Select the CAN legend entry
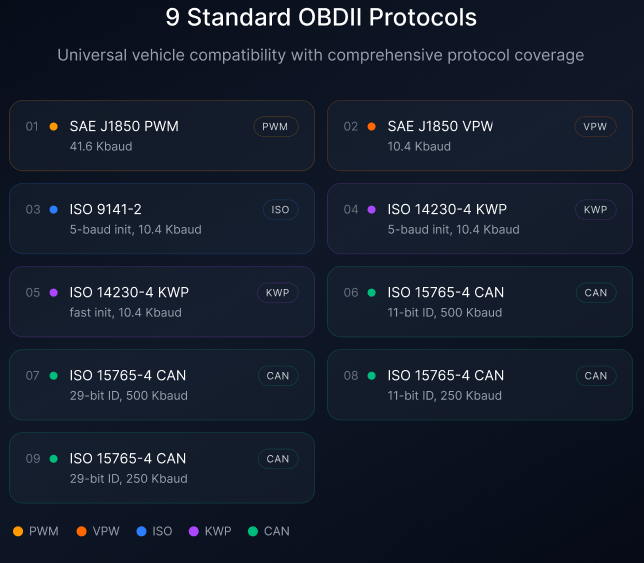Viewport: 644px width, 563px height. 269,531
